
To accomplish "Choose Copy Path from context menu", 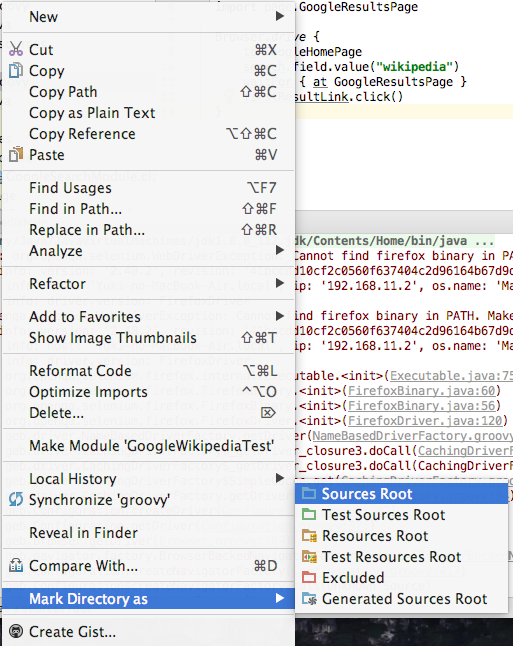I will [x=148, y=91].
